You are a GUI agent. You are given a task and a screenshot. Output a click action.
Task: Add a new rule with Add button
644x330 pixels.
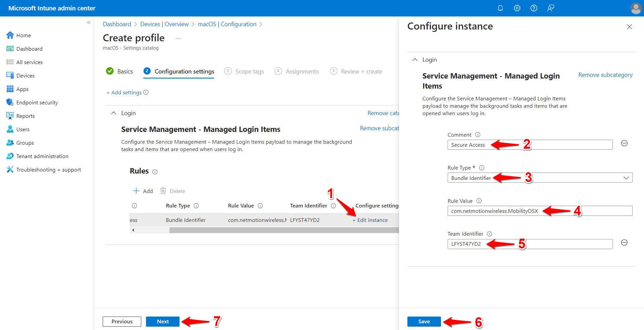(143, 191)
